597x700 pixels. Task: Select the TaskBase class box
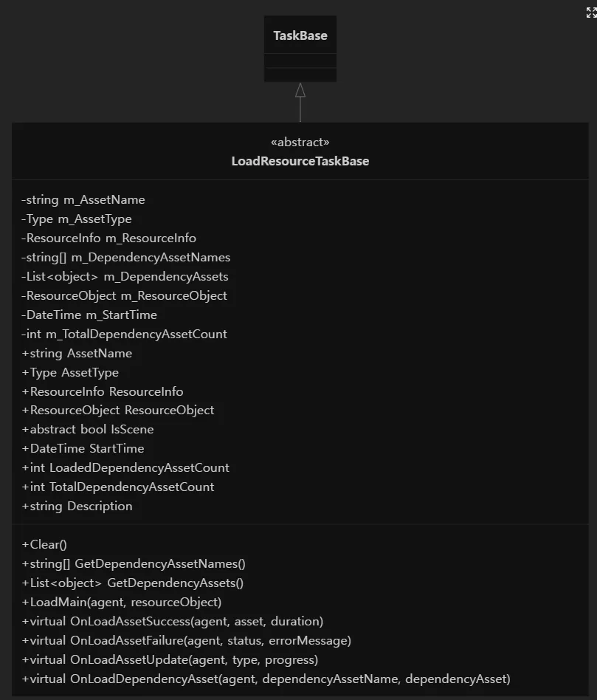point(300,49)
